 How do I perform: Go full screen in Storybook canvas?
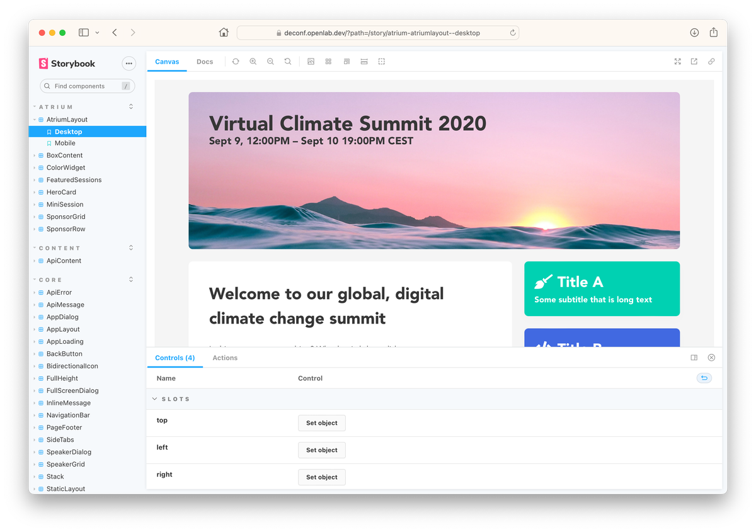pos(677,62)
